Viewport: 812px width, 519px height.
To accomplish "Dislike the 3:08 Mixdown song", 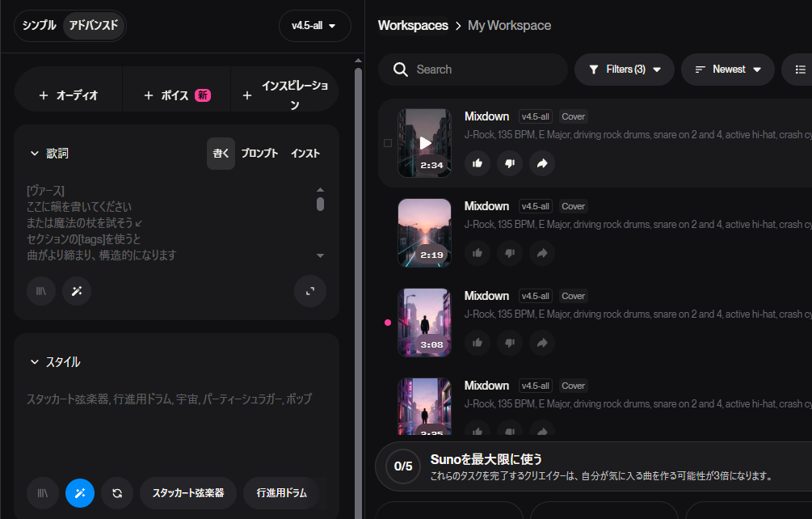I will [510, 343].
